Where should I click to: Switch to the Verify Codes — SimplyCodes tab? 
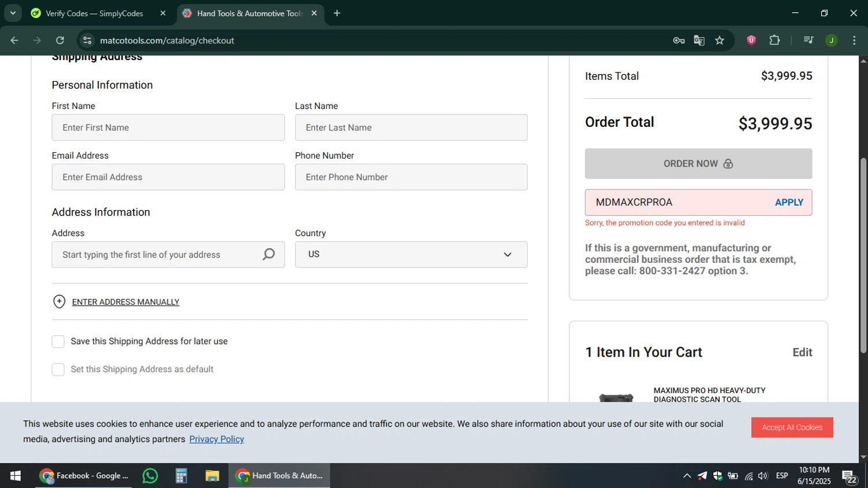pos(94,13)
